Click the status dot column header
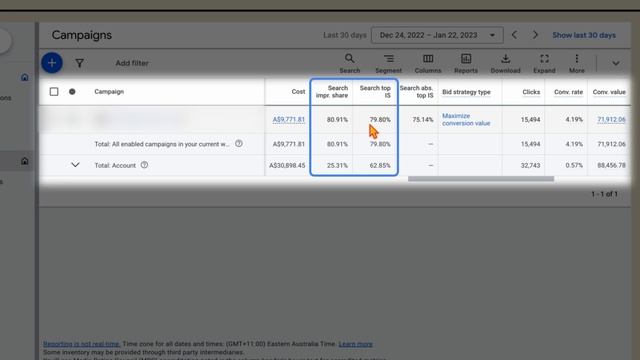Image resolution: width=640 pixels, height=360 pixels. 72,92
